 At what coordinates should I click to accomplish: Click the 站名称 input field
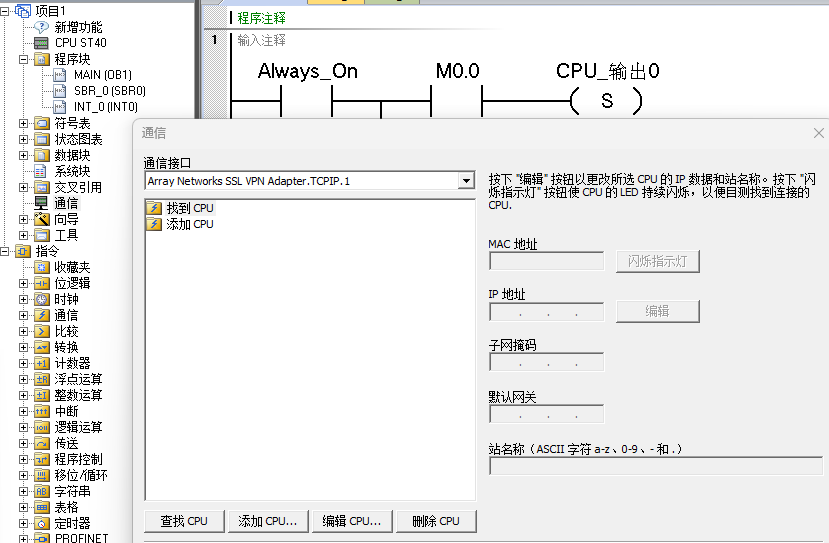657,466
